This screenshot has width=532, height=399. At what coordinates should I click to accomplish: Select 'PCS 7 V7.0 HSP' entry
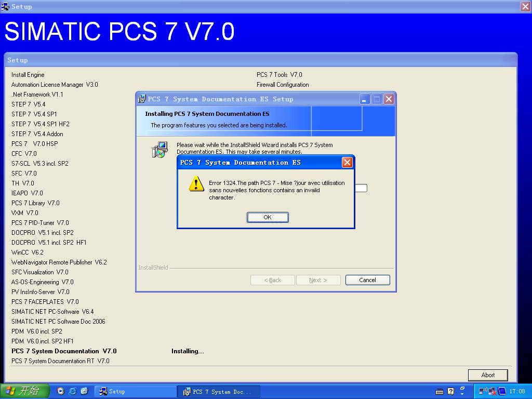point(35,143)
